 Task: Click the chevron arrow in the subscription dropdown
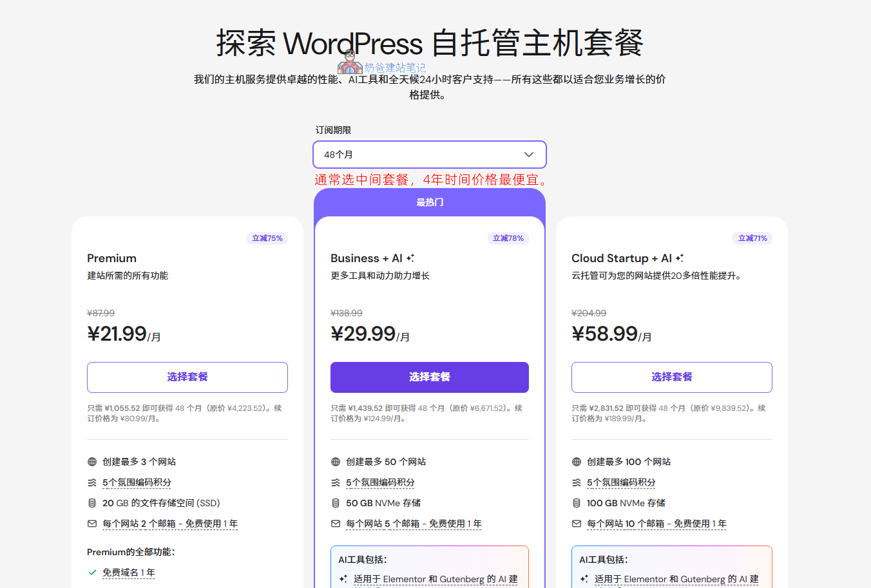point(529,155)
